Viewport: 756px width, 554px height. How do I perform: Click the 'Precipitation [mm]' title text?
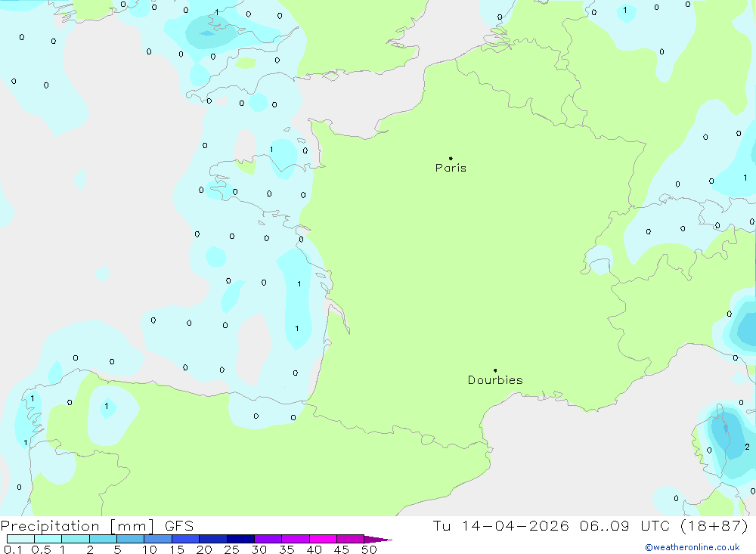click(x=78, y=525)
